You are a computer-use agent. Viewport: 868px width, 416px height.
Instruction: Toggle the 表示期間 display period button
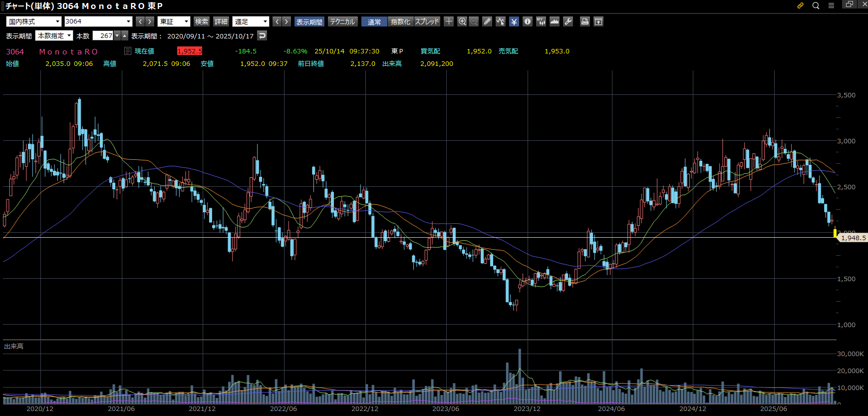click(x=309, y=21)
